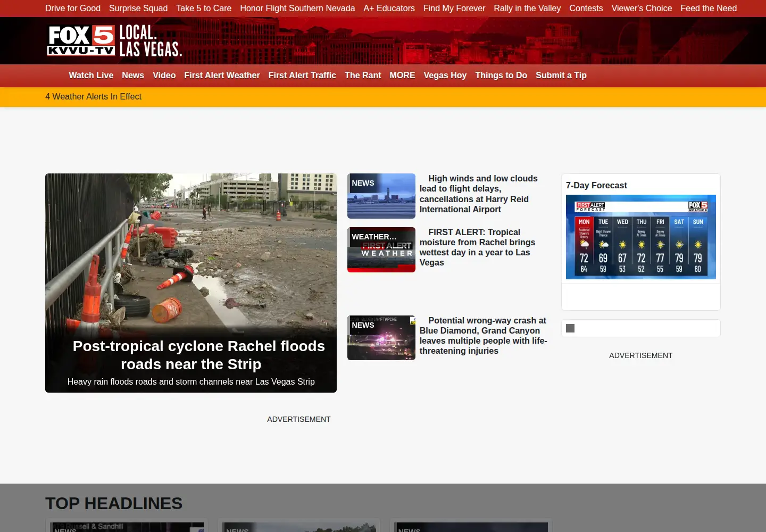Open Find My Forever
The width and height of the screenshot is (766, 532).
(454, 9)
